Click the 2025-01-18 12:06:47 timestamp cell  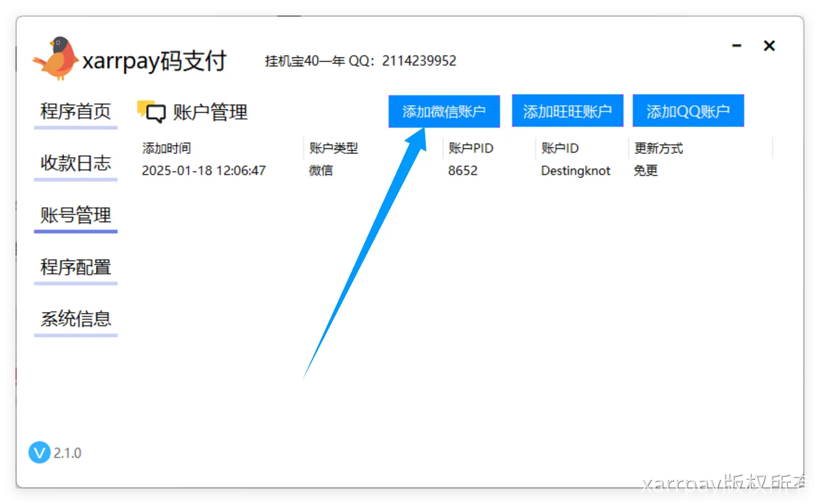pos(204,171)
